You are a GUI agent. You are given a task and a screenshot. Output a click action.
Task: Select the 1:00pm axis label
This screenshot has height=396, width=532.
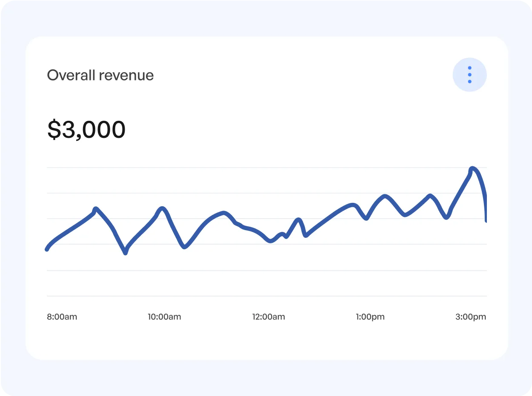[370, 316]
